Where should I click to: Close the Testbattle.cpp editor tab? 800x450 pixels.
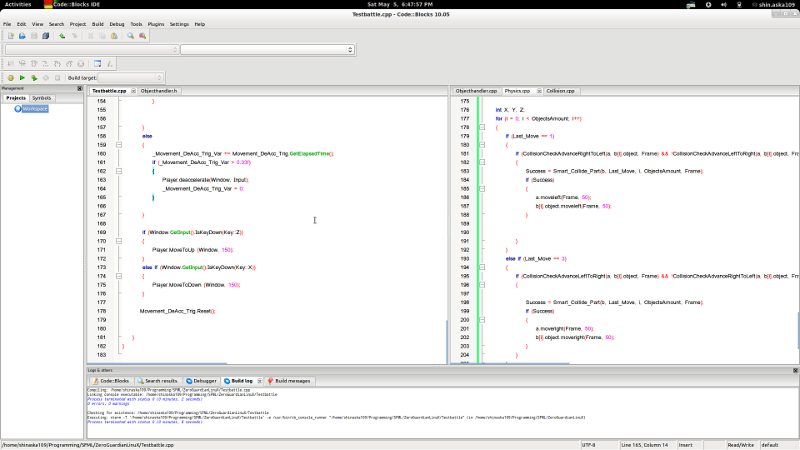133,91
